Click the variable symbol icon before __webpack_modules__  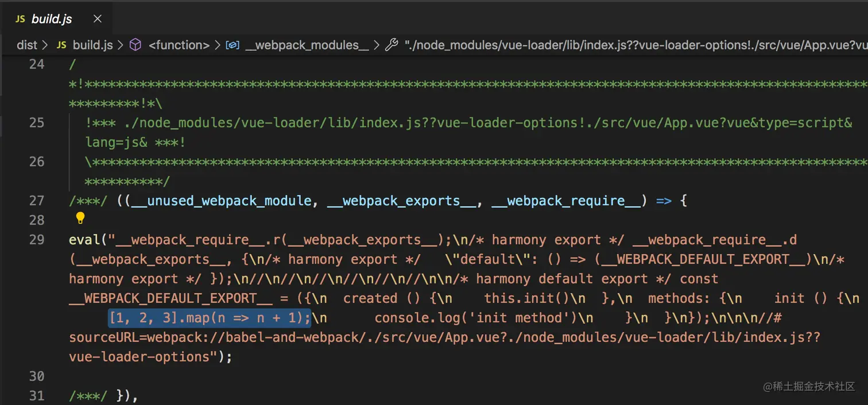pyautogui.click(x=232, y=45)
